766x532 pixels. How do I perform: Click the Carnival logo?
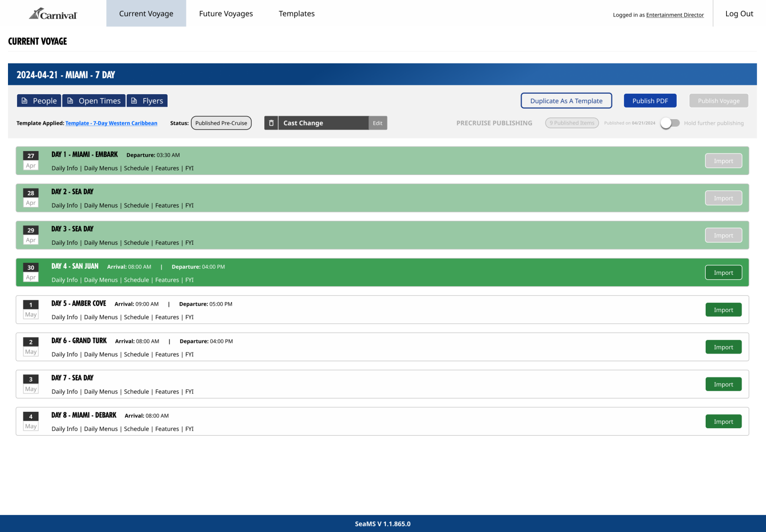click(53, 14)
